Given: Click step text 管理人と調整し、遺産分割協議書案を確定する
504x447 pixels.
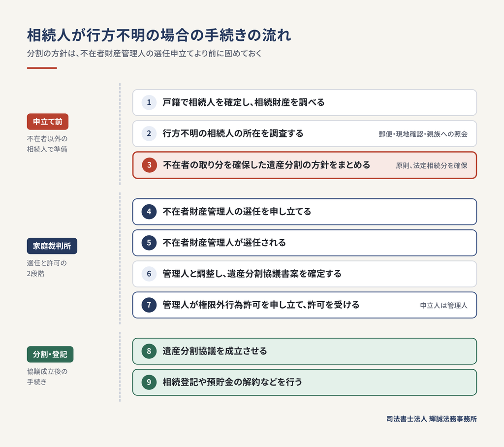Looking at the screenshot, I should [x=252, y=274].
